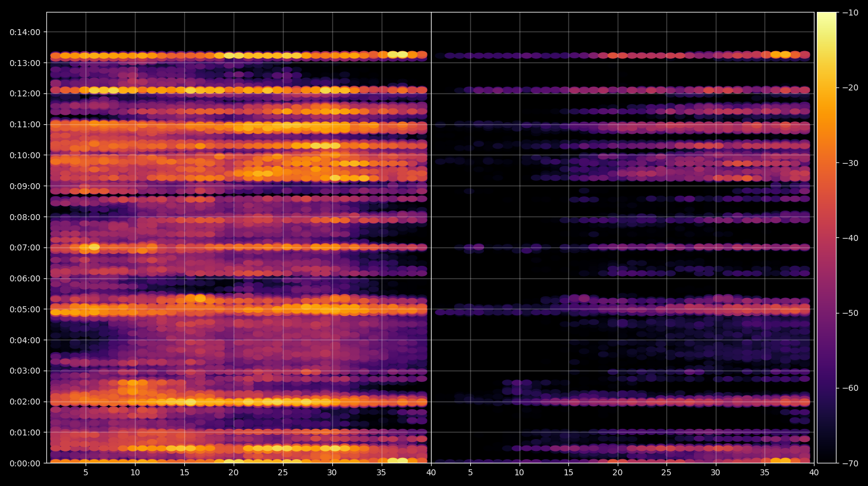This screenshot has width=868, height=486.
Task: Select x-axis tick 30 under the left heatmap
Action: click(x=332, y=473)
